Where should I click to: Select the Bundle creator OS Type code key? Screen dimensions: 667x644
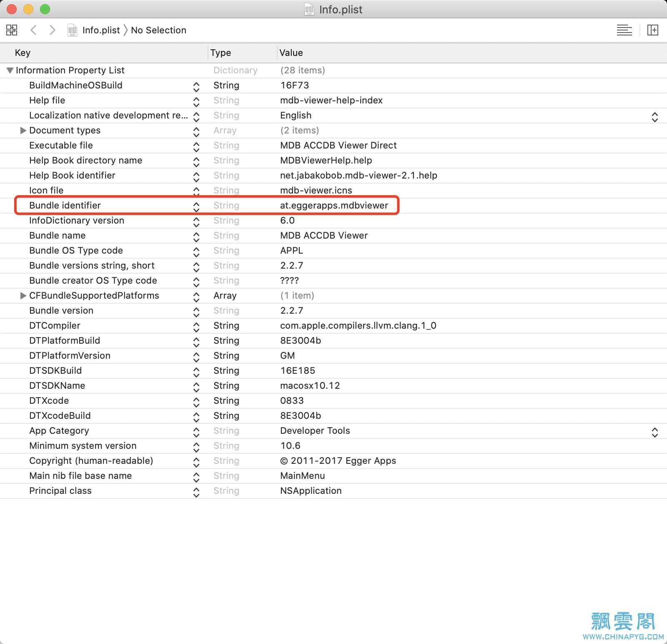[93, 280]
